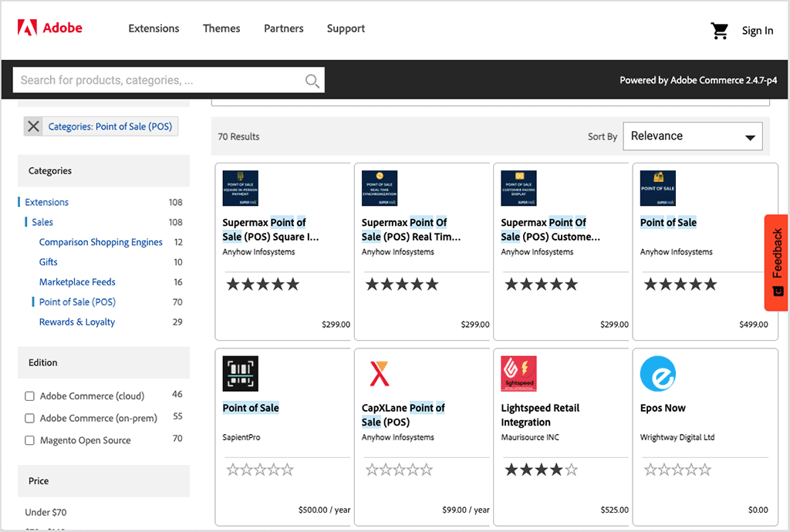Click star rating of Supermax POS Square
Viewport: 790px width, 532px height.
262,285
